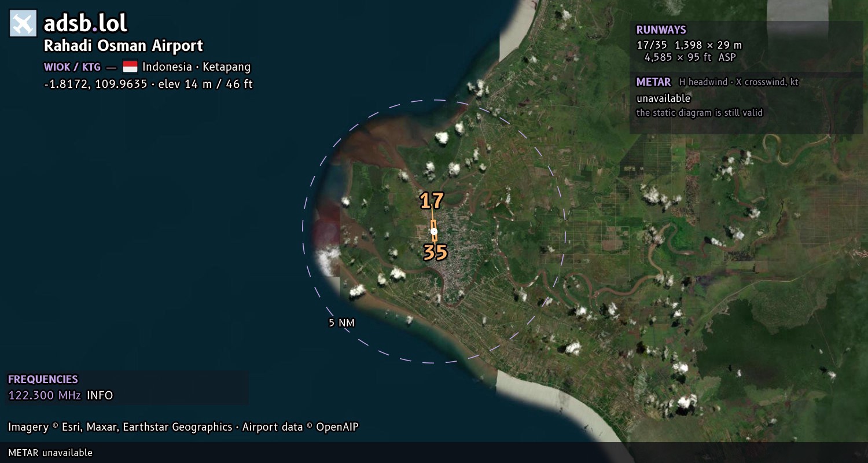Click the WIOK / KTG airport codes

pyautogui.click(x=72, y=67)
